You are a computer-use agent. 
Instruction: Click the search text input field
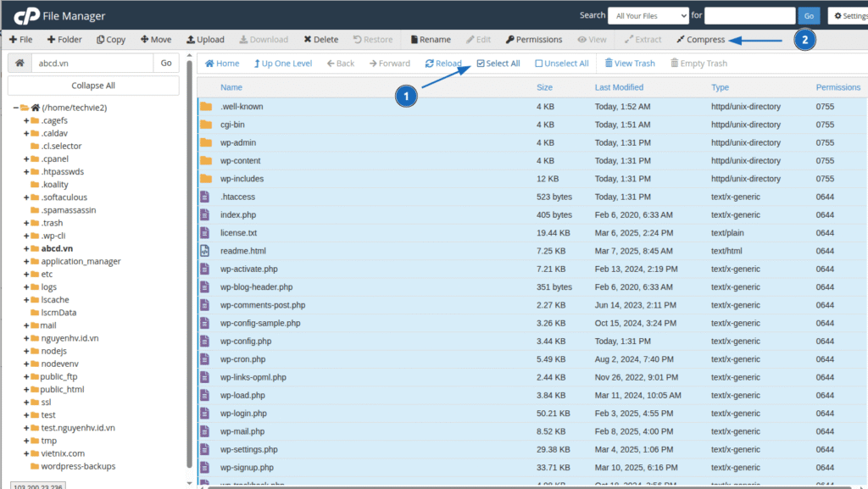coord(749,15)
